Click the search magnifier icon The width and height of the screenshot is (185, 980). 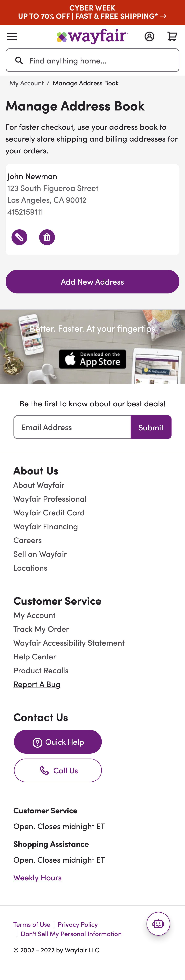coord(19,60)
